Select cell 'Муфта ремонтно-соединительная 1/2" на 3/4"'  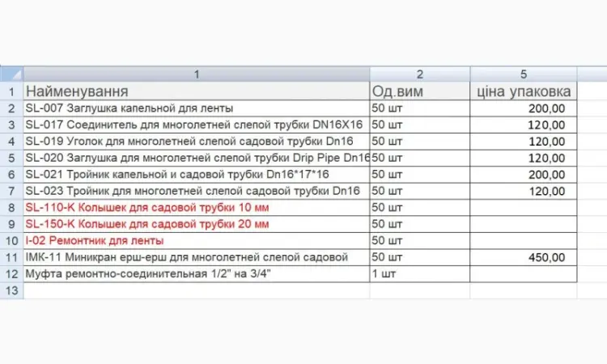point(197,274)
